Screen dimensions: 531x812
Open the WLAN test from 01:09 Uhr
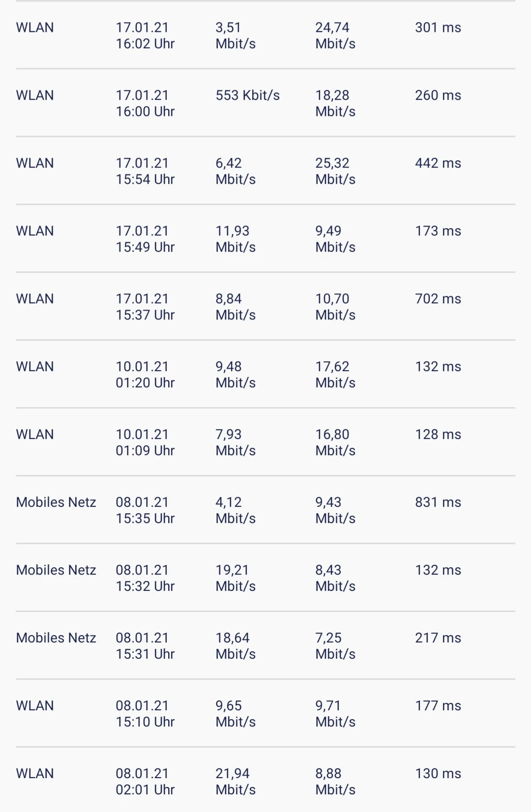pyautogui.click(x=145, y=442)
